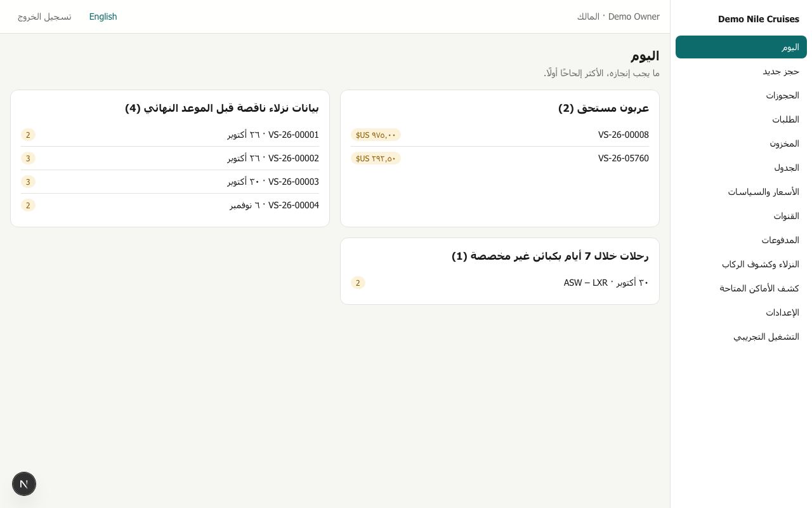Open booking VS-26-05760 deposit row
Viewport: 812px width, 508px height.
point(500,158)
